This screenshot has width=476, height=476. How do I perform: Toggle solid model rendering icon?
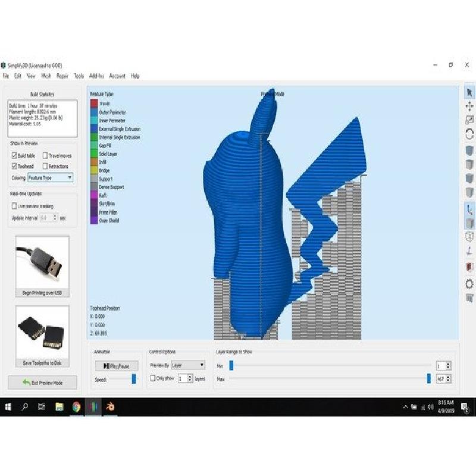[x=469, y=223]
